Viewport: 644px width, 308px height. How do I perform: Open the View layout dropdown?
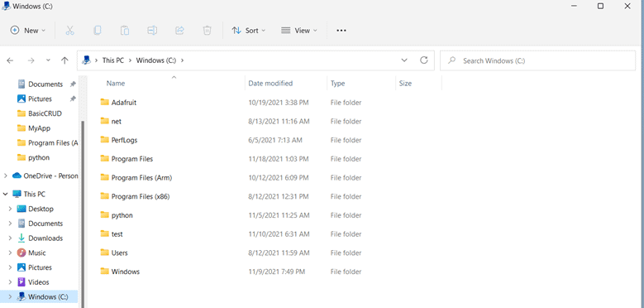tap(299, 31)
